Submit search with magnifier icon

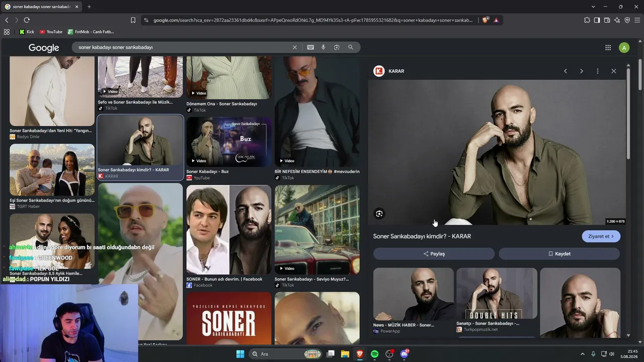(351, 47)
